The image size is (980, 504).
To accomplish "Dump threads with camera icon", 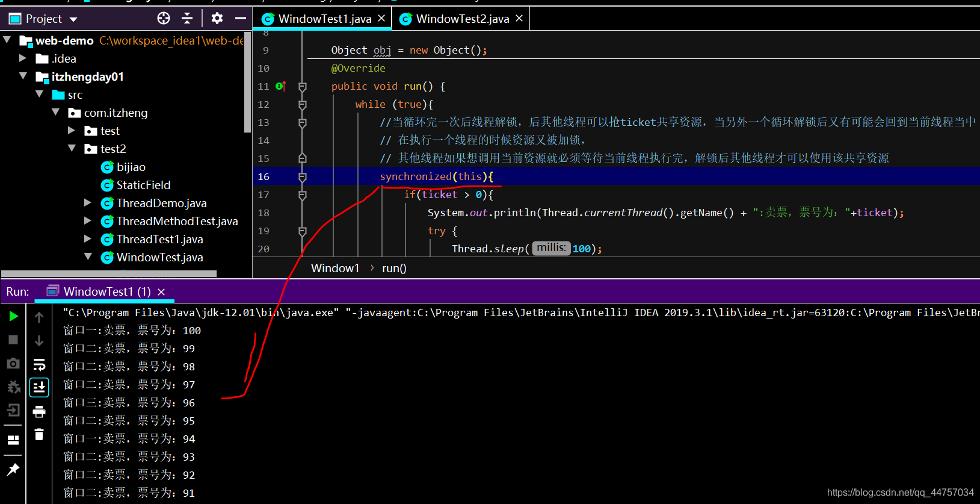I will click(x=13, y=363).
